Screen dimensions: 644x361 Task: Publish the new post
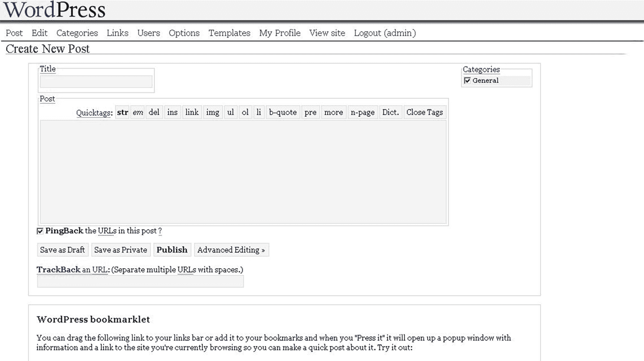tap(172, 250)
